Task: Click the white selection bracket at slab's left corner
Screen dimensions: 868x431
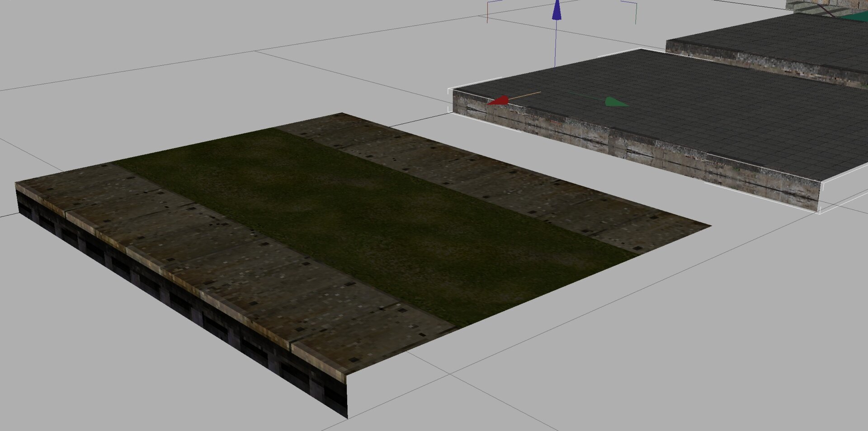Action: pyautogui.click(x=449, y=100)
